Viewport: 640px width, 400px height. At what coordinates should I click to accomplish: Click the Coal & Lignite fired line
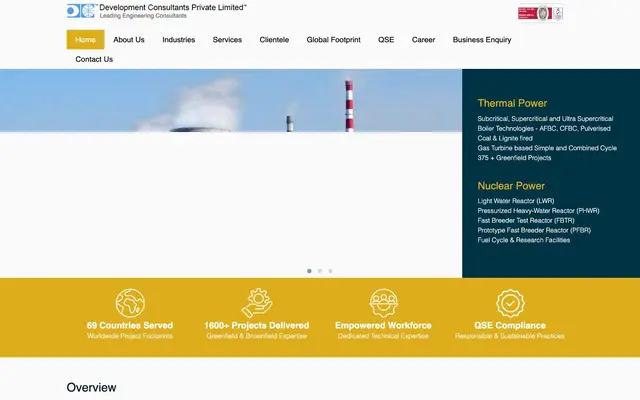tap(505, 138)
